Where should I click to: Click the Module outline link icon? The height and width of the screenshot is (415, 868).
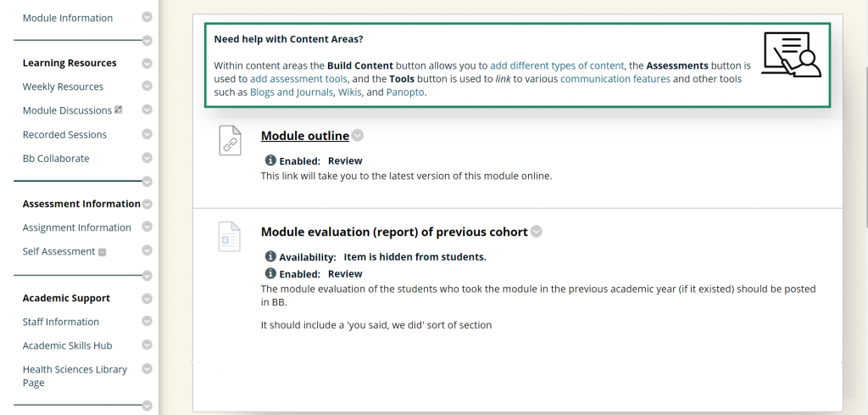coord(230,141)
